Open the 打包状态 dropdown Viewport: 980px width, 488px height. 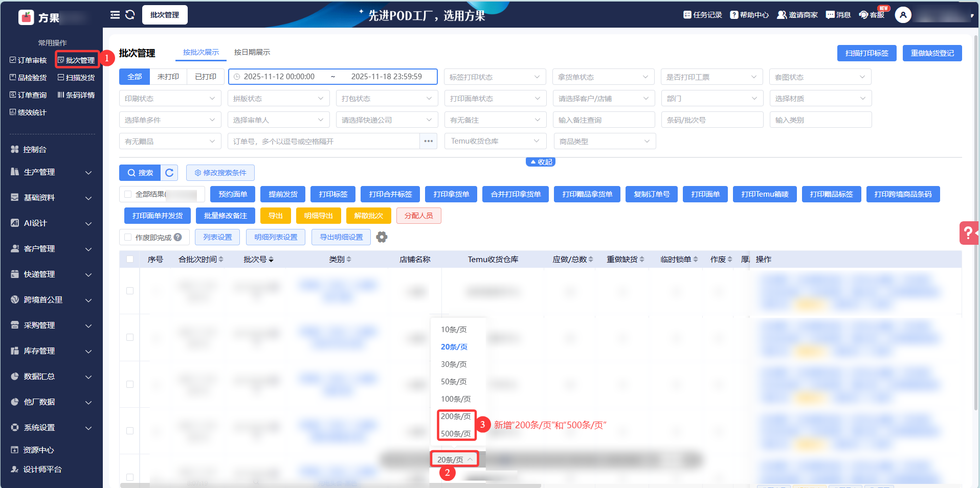(387, 98)
